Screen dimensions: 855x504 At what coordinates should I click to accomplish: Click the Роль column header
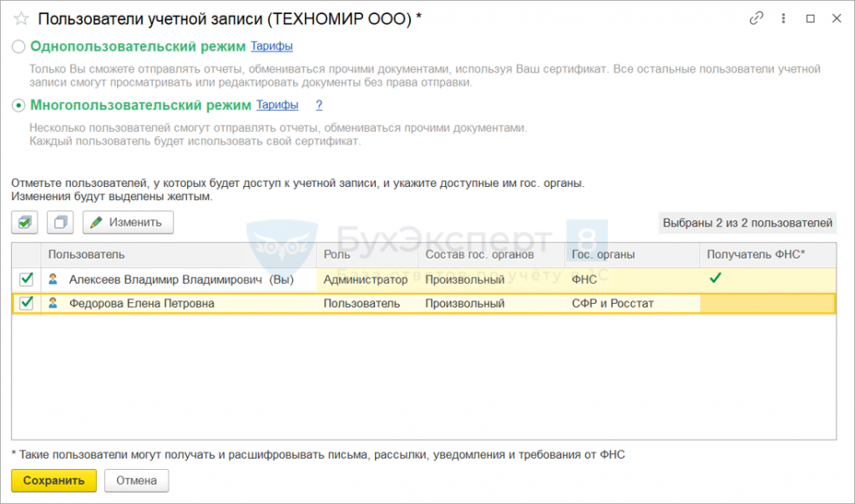click(367, 255)
